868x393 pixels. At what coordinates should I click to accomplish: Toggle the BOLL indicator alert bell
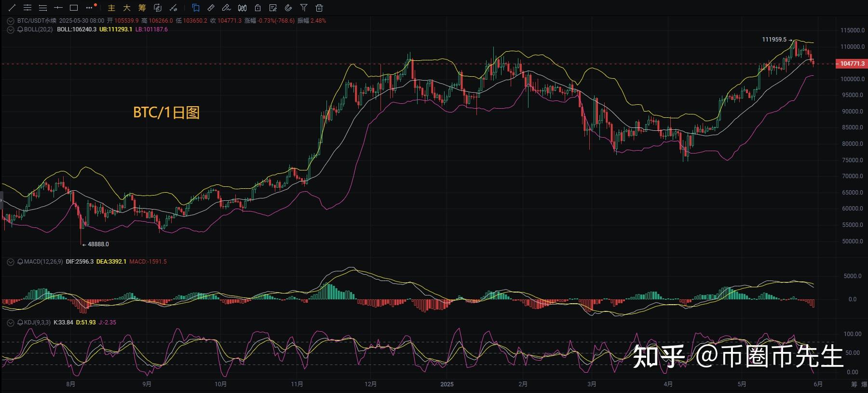pyautogui.click(x=20, y=29)
